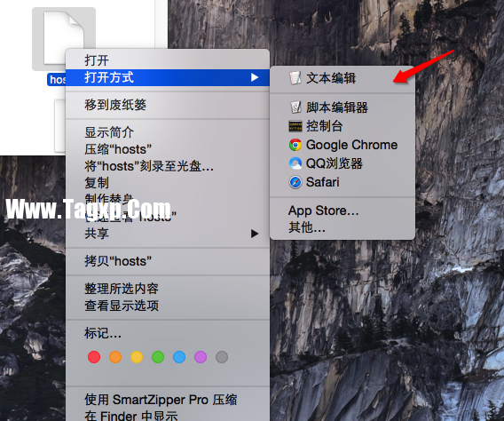This screenshot has height=421, width=504.
Task: Choose 将“hosts”刻录至光盘… entry
Action: [x=167, y=166]
